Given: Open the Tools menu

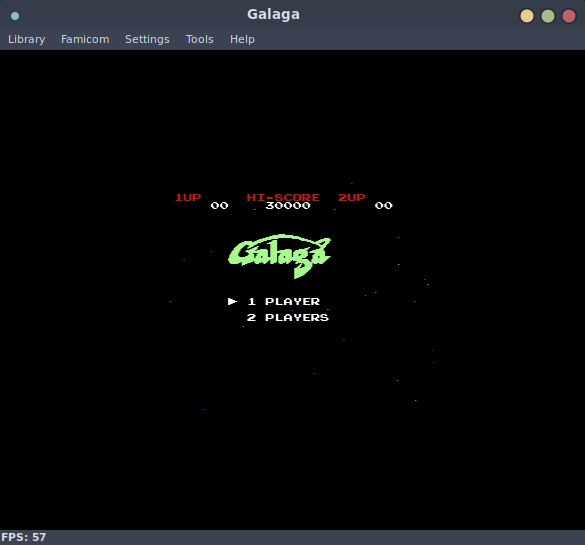Looking at the screenshot, I should click(200, 39).
